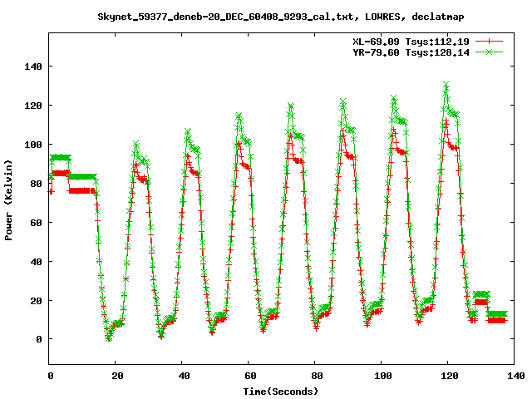Click the x-axis tick label 20
532x399 pixels.
117,376
